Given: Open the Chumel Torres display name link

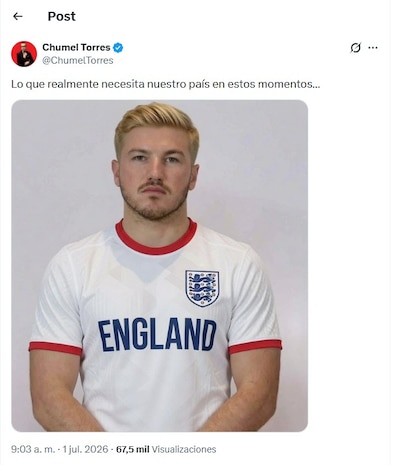Looking at the screenshot, I should pyautogui.click(x=76, y=47).
